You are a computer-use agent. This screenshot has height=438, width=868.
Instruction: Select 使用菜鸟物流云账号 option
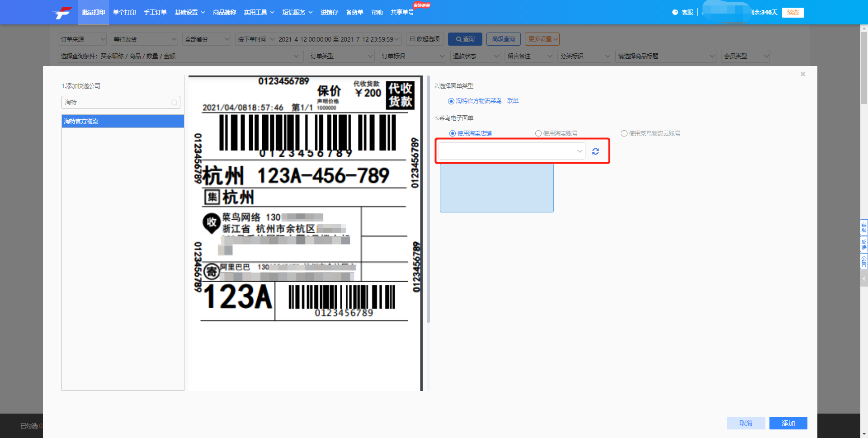coord(651,133)
